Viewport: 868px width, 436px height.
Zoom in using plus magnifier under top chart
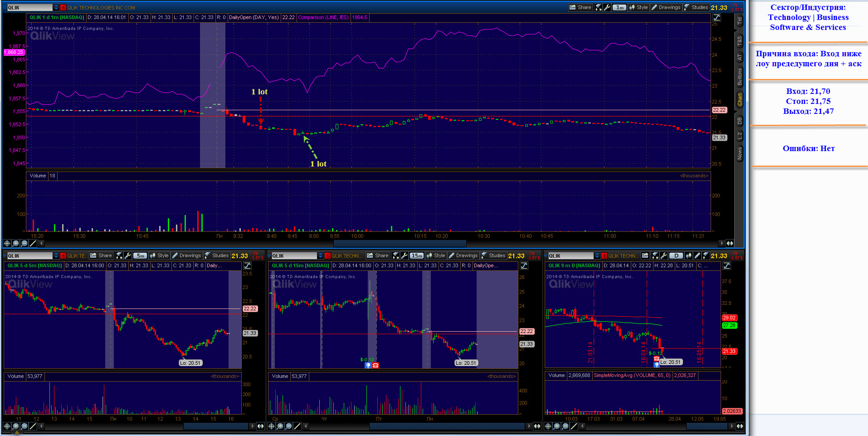pyautogui.click(x=16, y=243)
